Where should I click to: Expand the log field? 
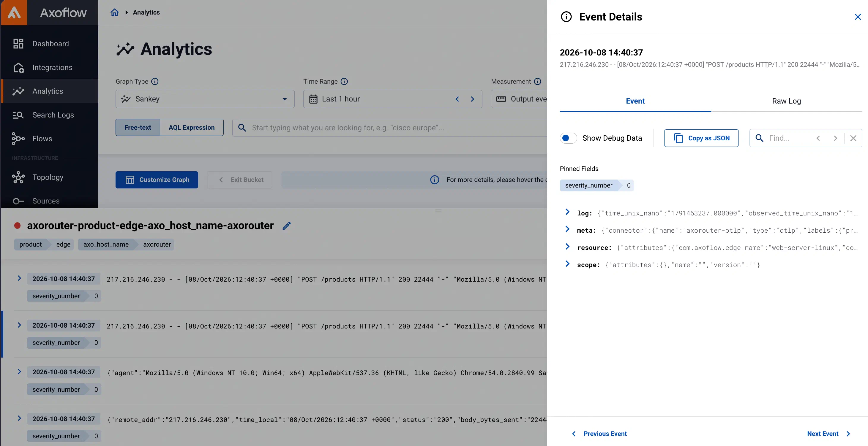click(x=567, y=212)
